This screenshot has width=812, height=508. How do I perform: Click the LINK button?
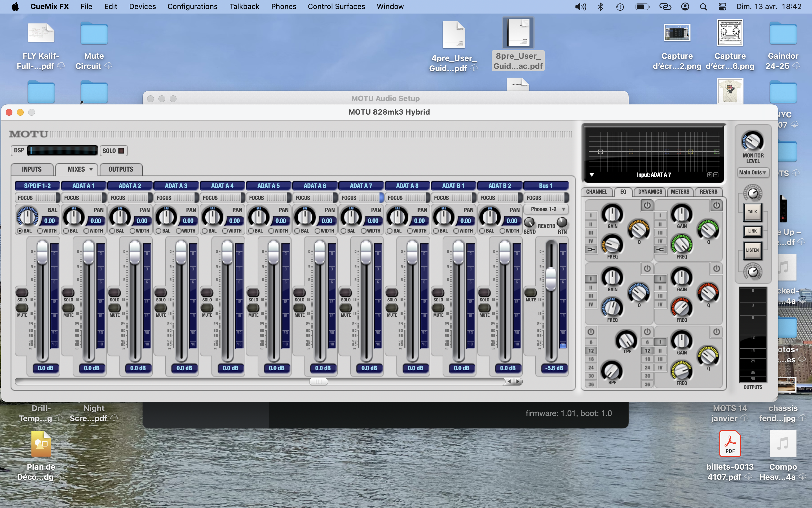(752, 231)
